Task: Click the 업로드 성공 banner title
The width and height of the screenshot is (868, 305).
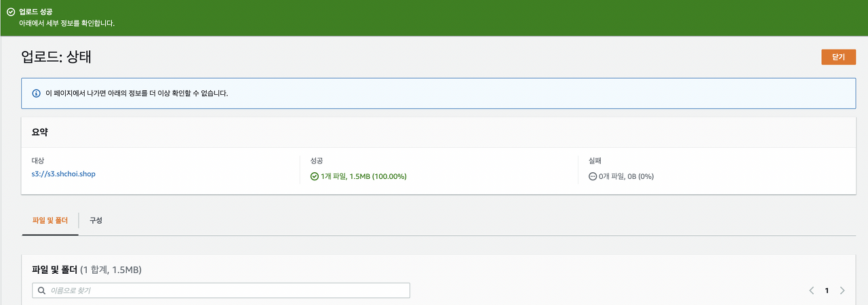Action: [35, 12]
